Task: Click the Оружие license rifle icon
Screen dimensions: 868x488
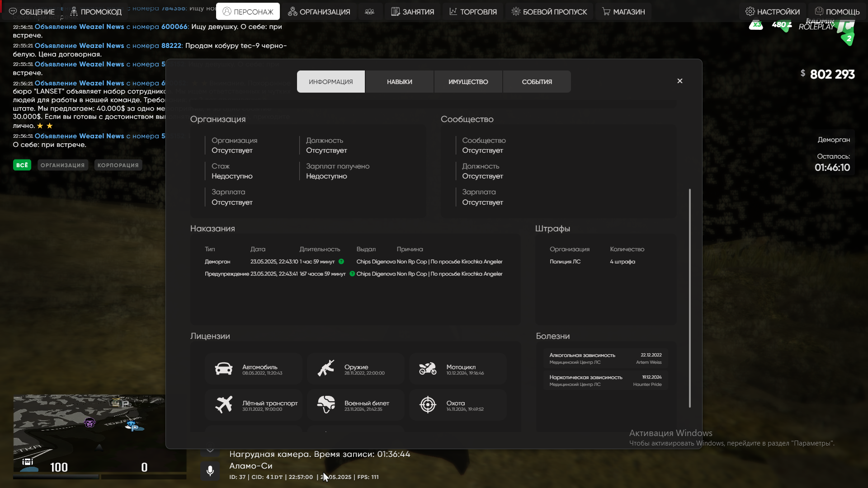Action: coord(326,369)
